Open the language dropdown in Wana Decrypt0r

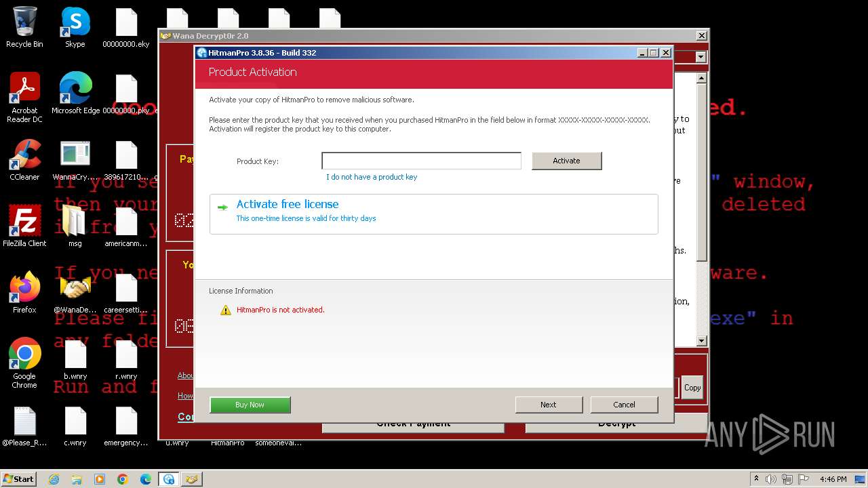[x=701, y=58]
